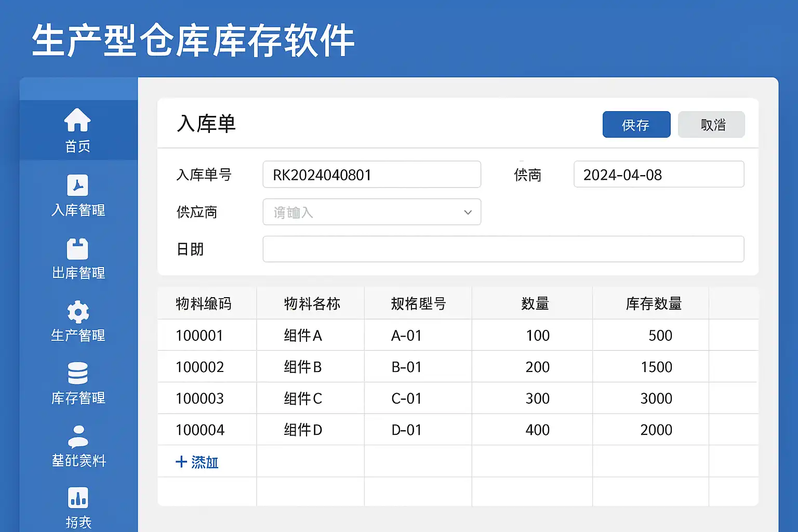Select the C-01 specification cell

(406, 398)
